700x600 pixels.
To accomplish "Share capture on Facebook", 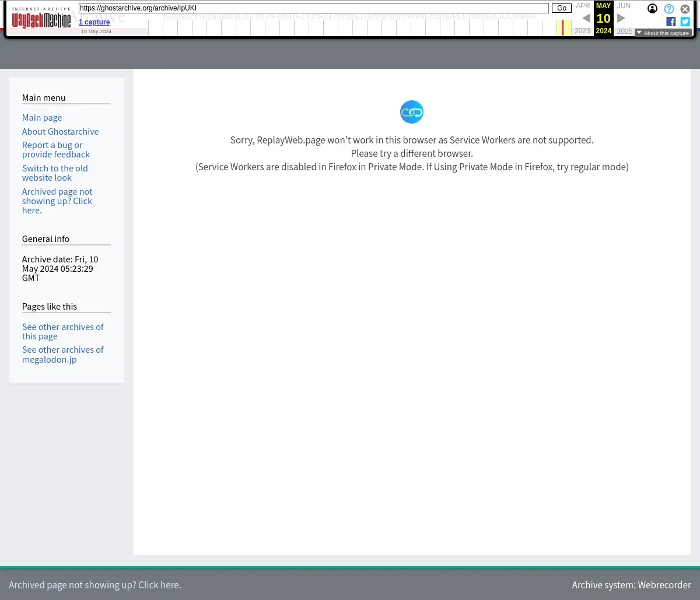I will 671,22.
